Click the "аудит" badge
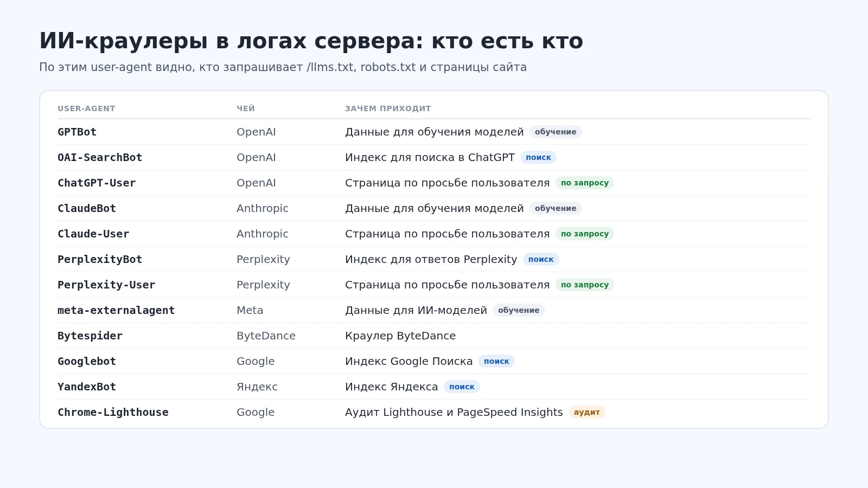 point(587,412)
